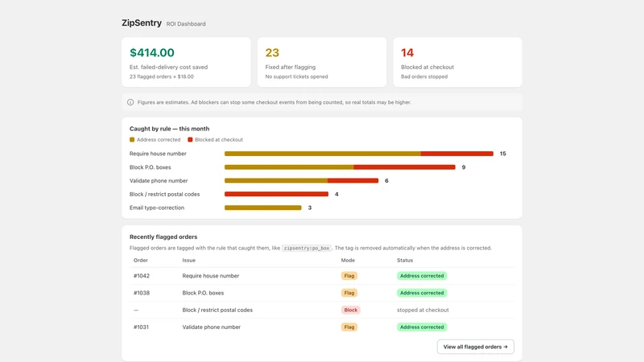Select the $414.00 cost saved card
This screenshot has height=362, width=644.
tap(186, 62)
